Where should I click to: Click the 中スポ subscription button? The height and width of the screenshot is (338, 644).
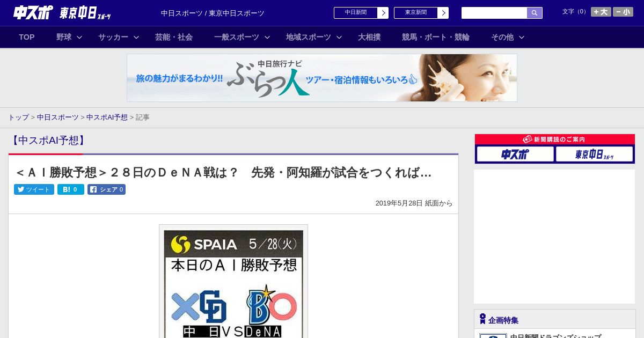(x=515, y=154)
